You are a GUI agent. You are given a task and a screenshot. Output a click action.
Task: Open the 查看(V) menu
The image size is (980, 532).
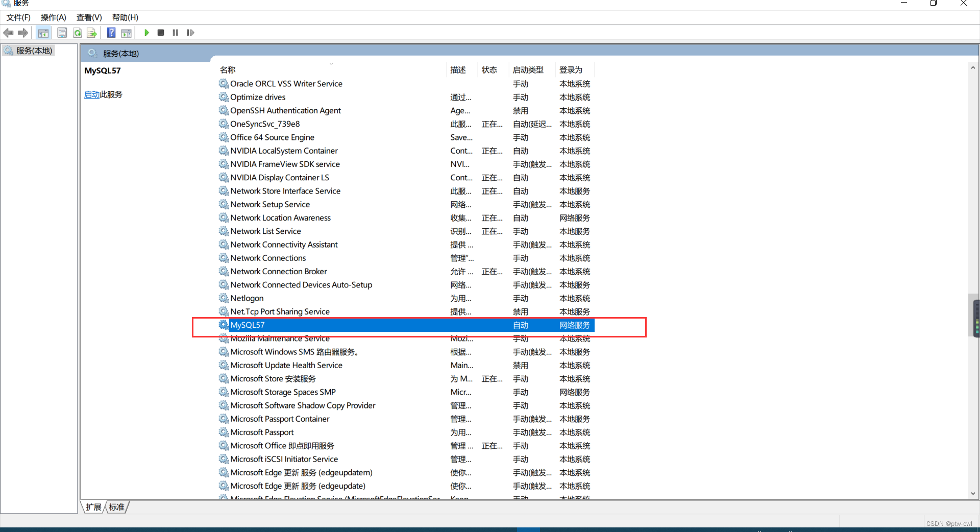coord(88,17)
